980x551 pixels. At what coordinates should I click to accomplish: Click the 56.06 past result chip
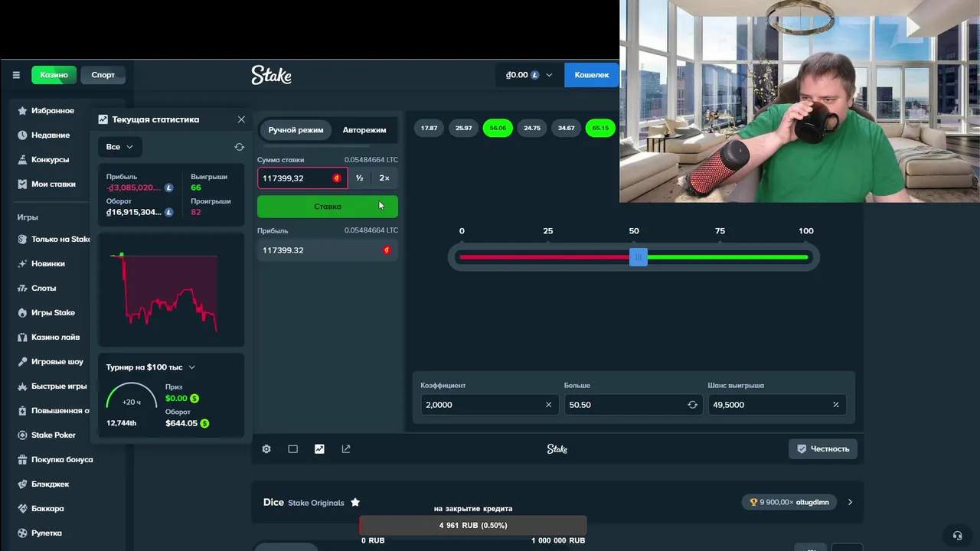tap(498, 129)
